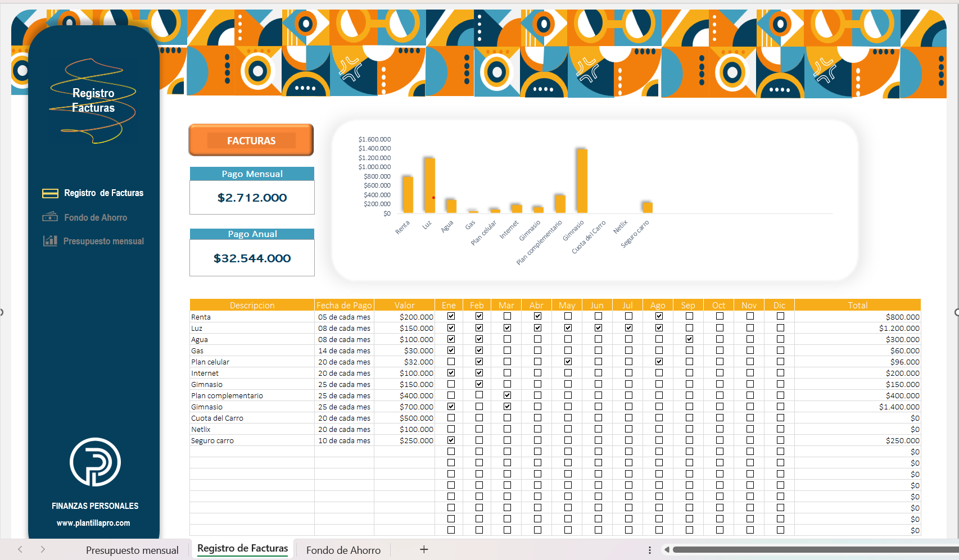Screen dimensions: 959x560
Task: Go to next sheet tab arrow
Action: point(43,549)
